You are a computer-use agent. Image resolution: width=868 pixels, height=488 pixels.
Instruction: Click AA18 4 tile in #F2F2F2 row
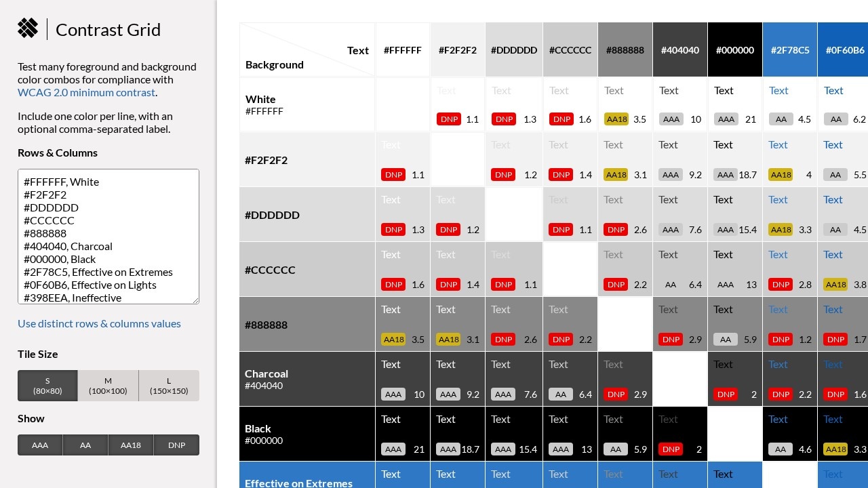click(790, 159)
